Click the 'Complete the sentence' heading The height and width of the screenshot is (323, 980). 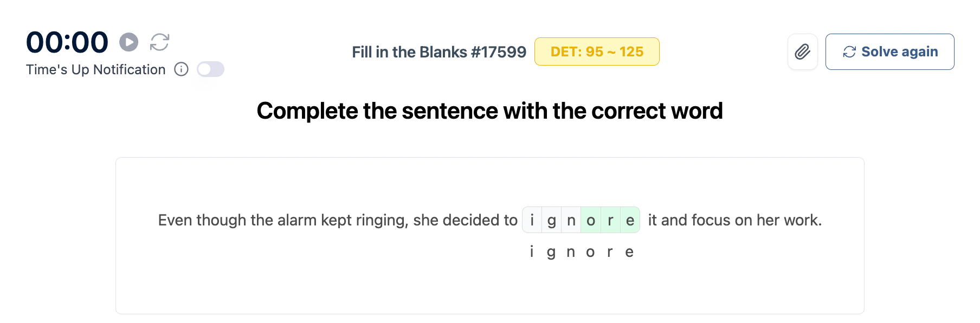(x=489, y=111)
